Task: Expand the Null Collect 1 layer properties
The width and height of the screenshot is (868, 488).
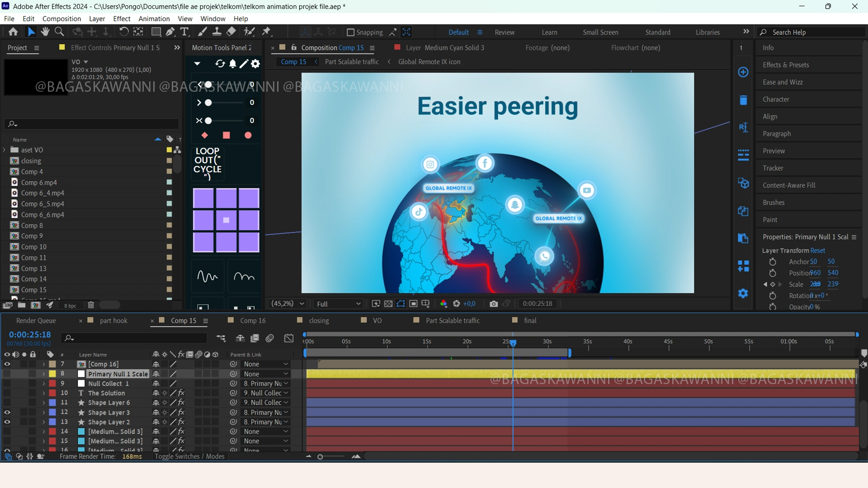Action: pos(44,384)
